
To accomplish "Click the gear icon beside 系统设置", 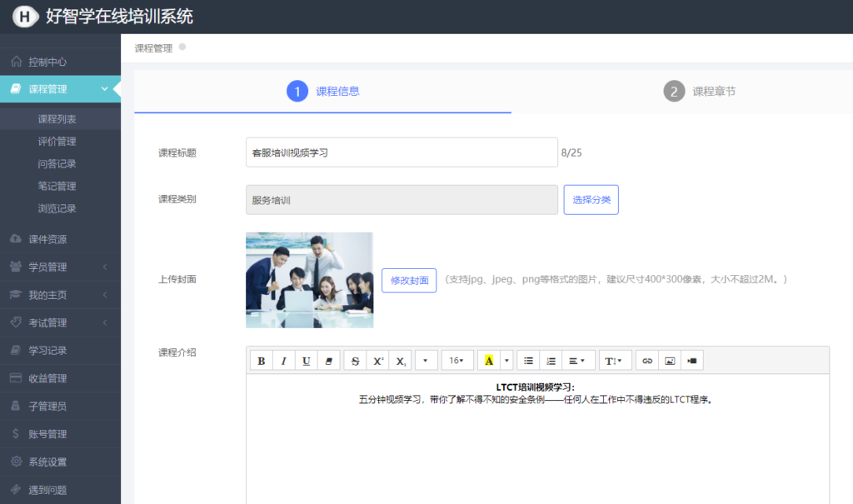I will [x=17, y=461].
